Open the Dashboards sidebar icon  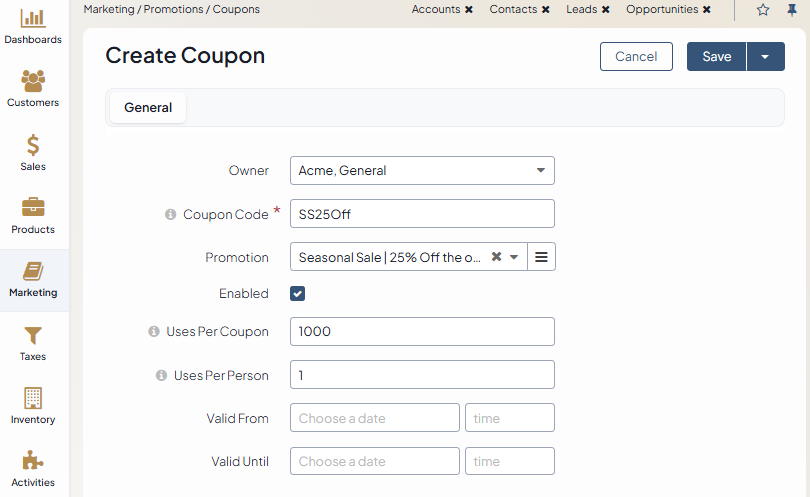[x=33, y=18]
